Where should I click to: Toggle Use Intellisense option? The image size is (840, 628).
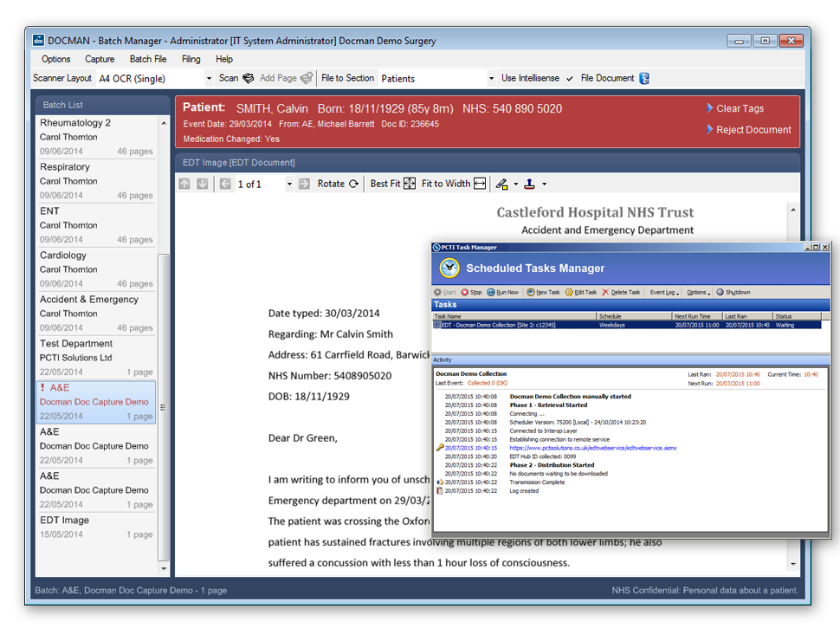point(537,78)
